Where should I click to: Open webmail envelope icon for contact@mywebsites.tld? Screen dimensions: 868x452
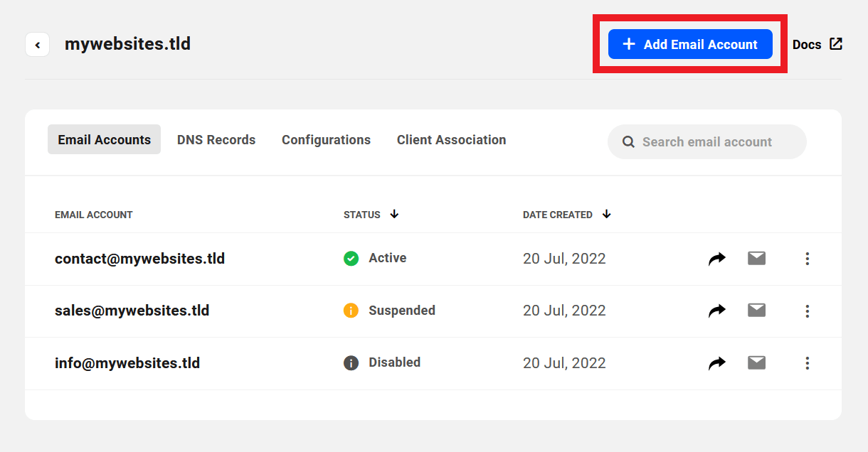point(756,258)
